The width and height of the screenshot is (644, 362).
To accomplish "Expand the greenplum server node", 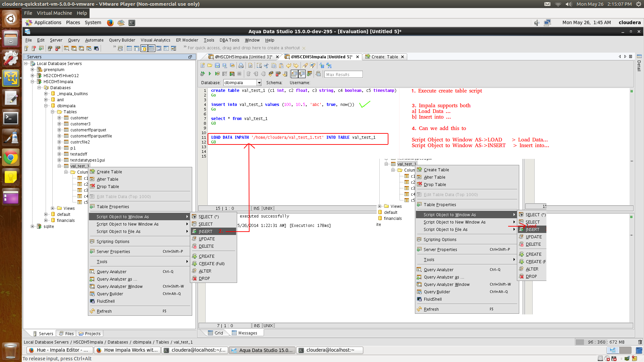I will [32, 69].
